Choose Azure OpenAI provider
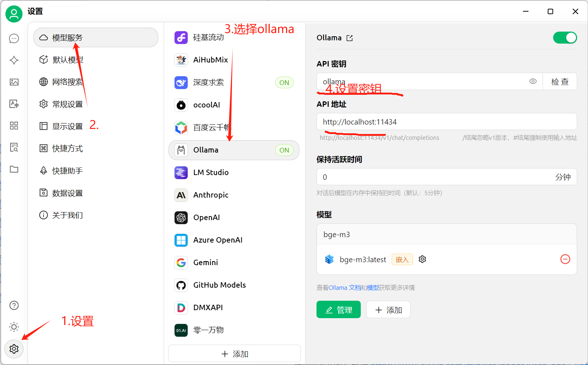Image resolution: width=588 pixels, height=365 pixels. coord(234,240)
